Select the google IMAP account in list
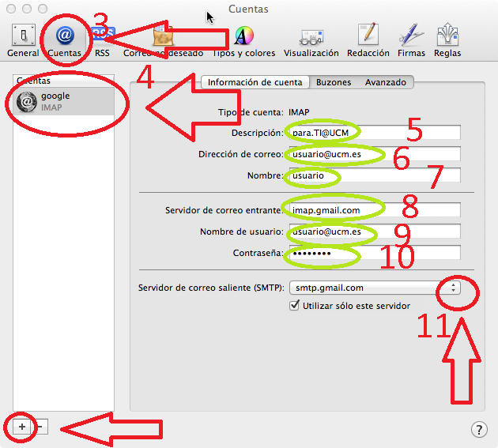Screen dimensions: 498x448 (65, 101)
